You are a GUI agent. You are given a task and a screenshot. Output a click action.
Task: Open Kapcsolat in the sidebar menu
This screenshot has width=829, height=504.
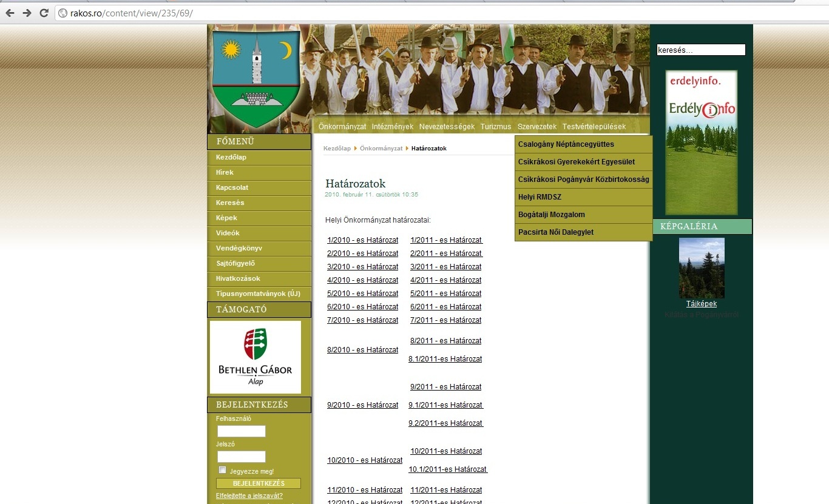259,188
